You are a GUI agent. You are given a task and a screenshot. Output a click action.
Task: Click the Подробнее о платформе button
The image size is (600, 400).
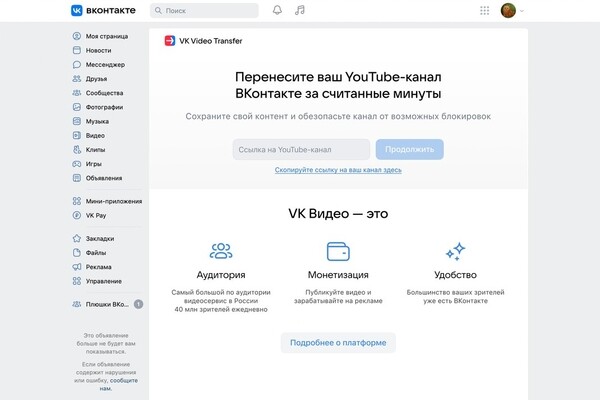(338, 343)
